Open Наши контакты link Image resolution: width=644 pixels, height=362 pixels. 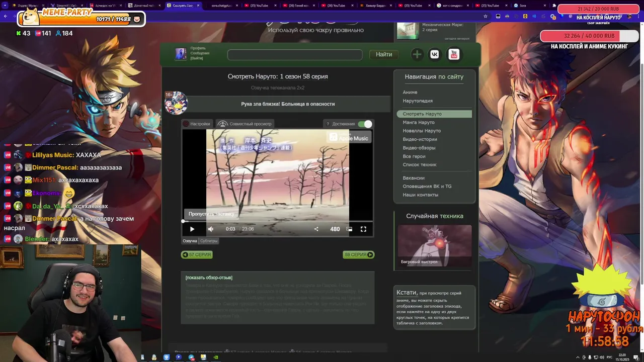pyautogui.click(x=421, y=195)
